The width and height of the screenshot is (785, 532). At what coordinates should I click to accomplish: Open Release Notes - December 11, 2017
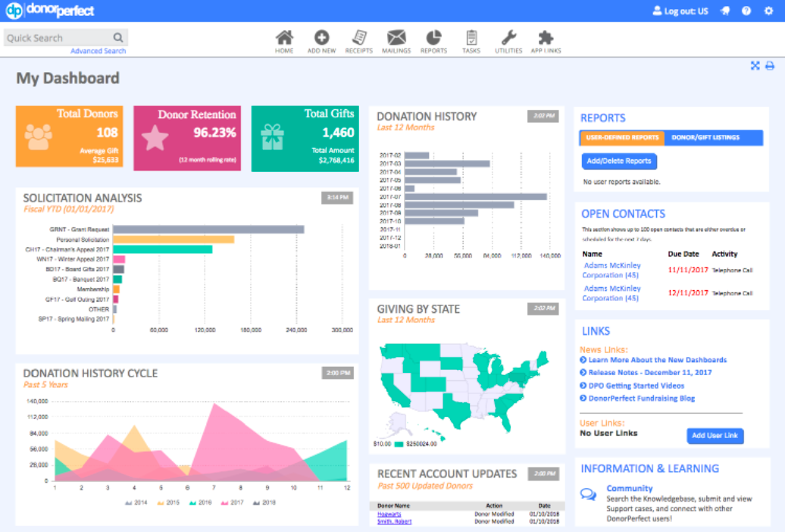(x=650, y=372)
